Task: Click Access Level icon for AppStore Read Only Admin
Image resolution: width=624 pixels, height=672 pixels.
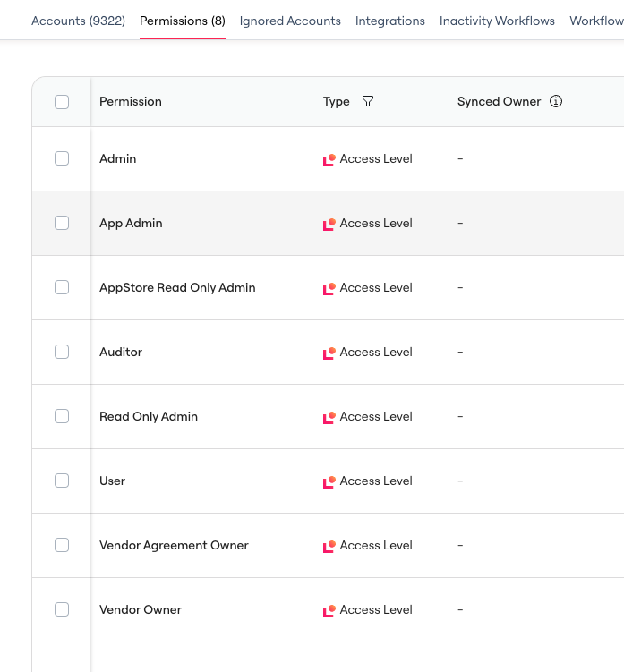Action: pos(329,288)
